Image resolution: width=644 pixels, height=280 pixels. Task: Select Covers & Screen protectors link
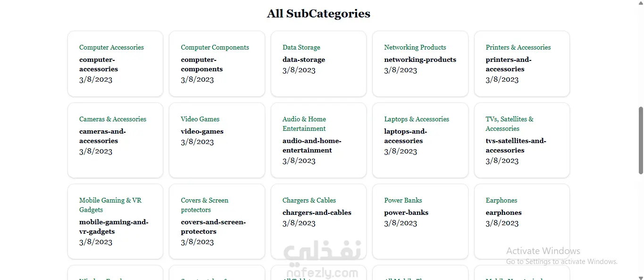[x=204, y=205]
